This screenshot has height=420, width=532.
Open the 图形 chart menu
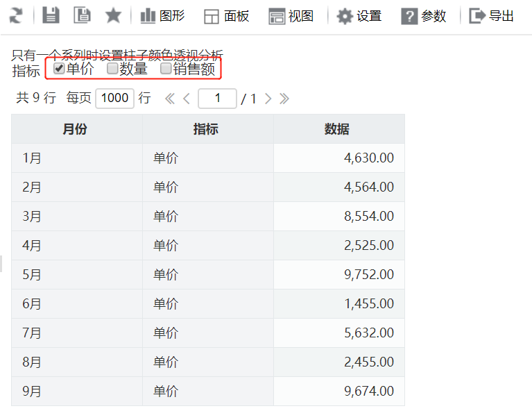click(162, 16)
